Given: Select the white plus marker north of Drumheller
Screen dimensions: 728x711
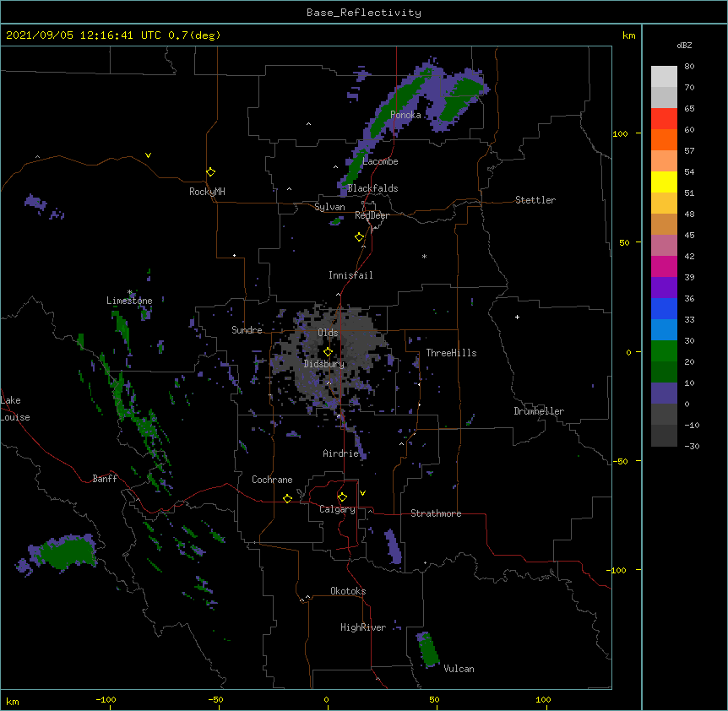Looking at the screenshot, I should (x=517, y=317).
